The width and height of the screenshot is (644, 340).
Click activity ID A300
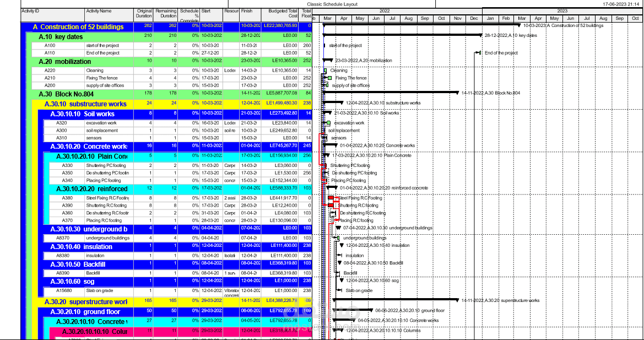pyautogui.click(x=61, y=131)
